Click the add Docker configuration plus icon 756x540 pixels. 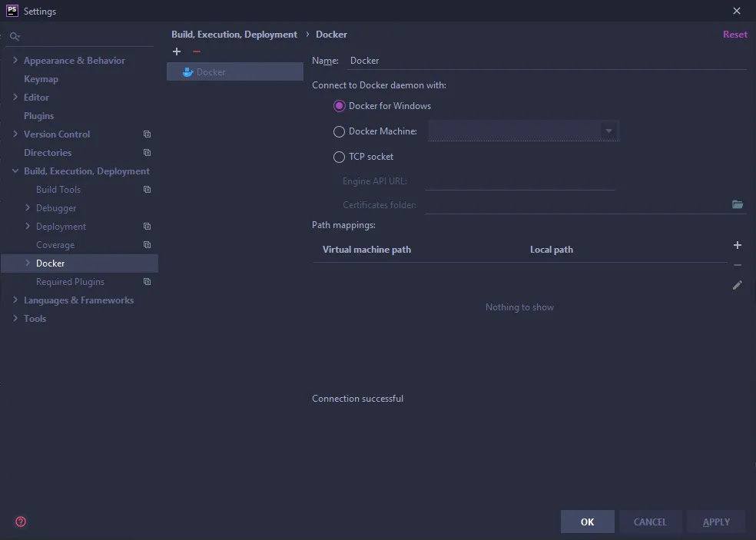click(x=177, y=51)
